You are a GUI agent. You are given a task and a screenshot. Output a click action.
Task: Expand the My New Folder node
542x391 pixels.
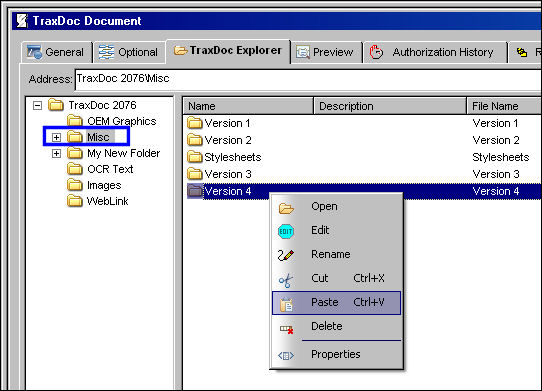56,153
